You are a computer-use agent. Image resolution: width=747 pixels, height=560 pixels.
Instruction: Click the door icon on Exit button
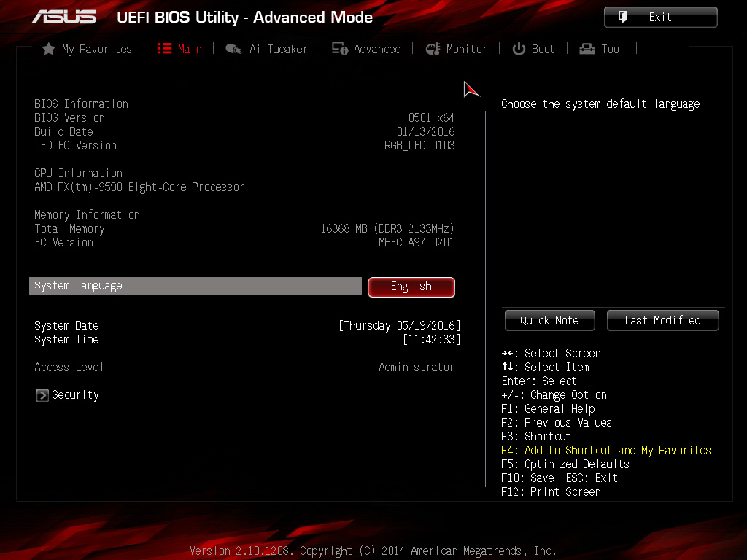coord(622,17)
